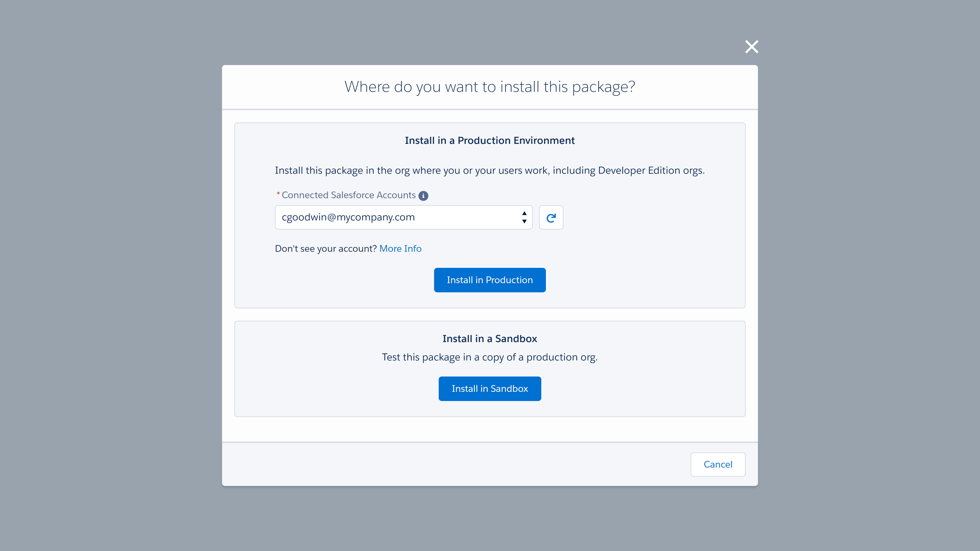This screenshot has width=980, height=551.
Task: Close the install package dialog with X
Action: tap(751, 47)
